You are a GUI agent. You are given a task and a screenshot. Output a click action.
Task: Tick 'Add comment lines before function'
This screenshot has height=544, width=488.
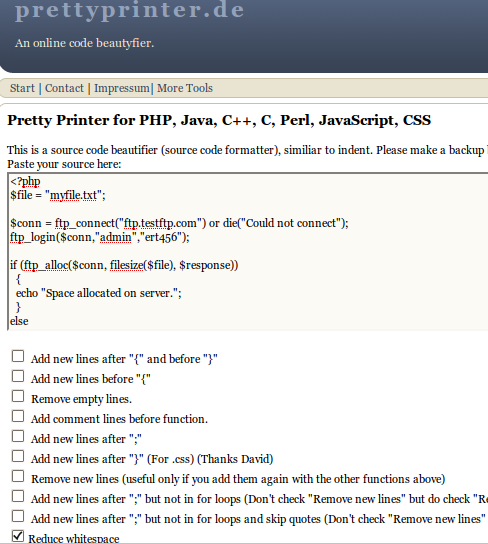[18, 416]
